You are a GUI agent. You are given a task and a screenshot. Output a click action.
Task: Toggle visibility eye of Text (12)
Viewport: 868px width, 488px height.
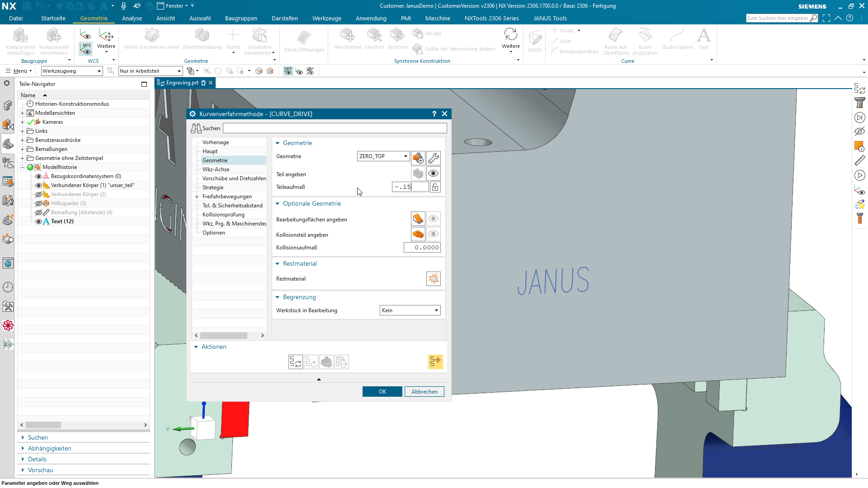click(x=39, y=221)
